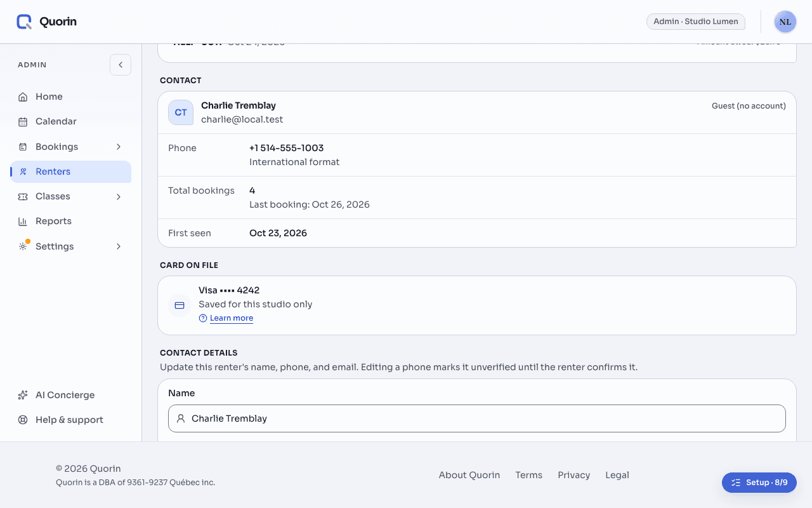Open the Terms footer link
The width and height of the screenshot is (812, 508).
point(529,475)
